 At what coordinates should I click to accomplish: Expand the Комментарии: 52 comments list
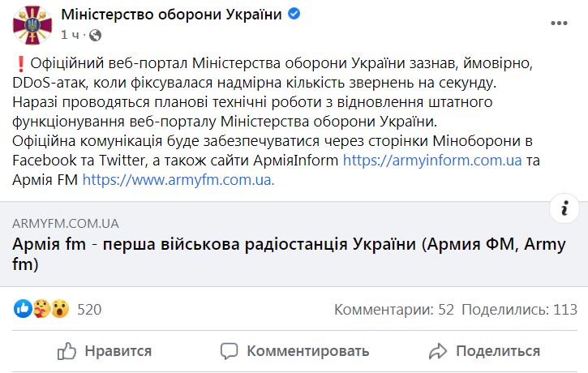tap(393, 310)
